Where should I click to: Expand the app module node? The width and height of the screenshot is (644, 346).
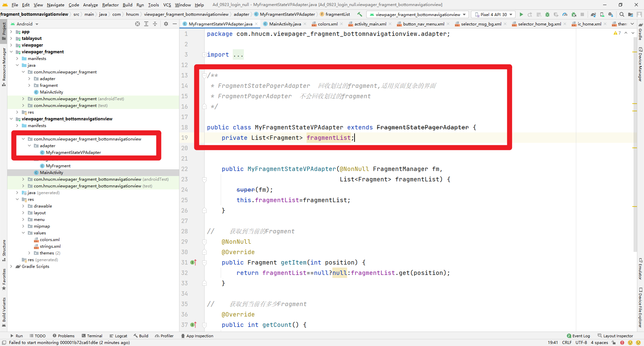coord(11,32)
